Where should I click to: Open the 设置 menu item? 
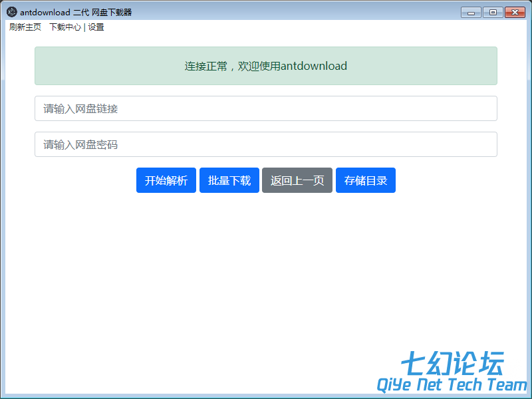(x=96, y=27)
